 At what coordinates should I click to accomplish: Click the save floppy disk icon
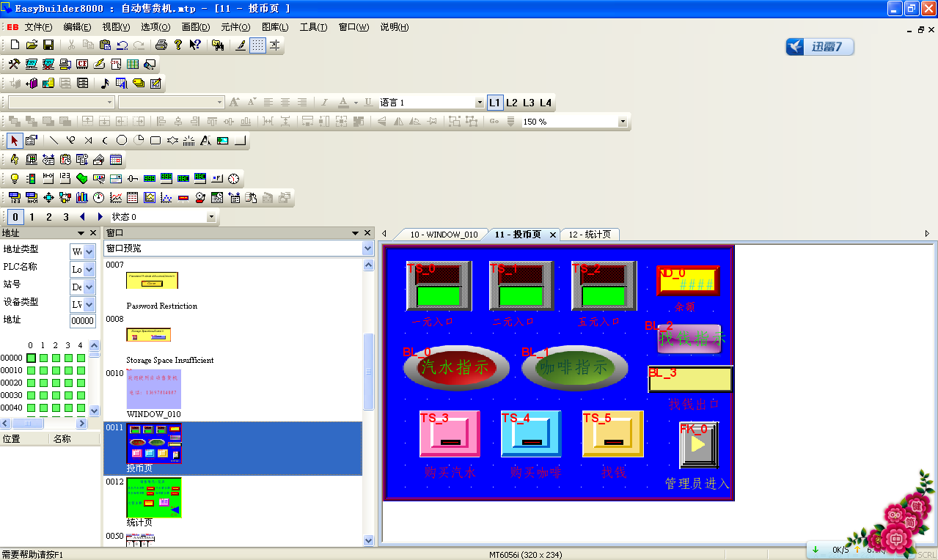(x=48, y=45)
